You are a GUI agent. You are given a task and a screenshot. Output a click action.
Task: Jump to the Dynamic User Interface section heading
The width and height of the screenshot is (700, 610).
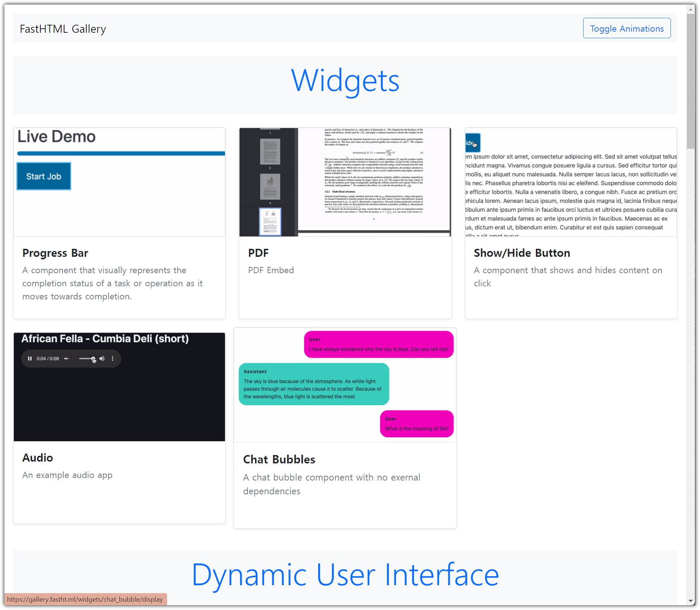click(345, 575)
